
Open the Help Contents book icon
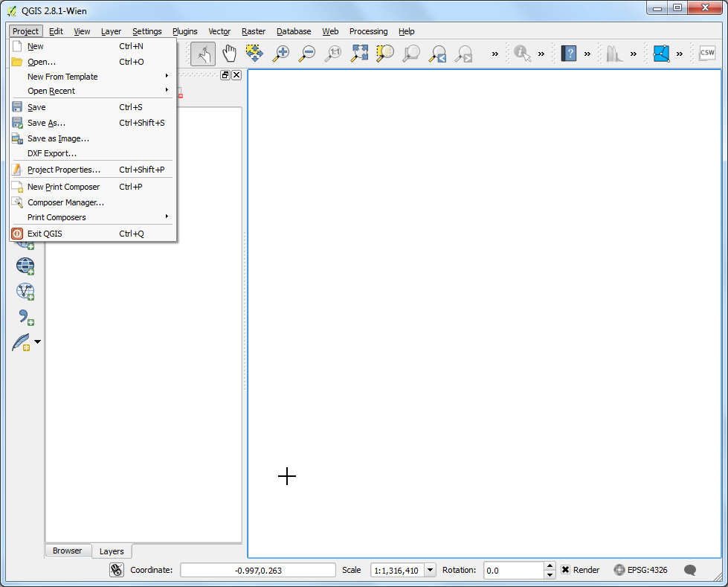568,54
